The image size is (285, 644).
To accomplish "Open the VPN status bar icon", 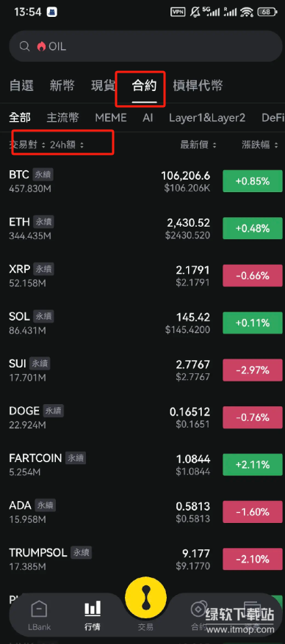I will coord(178,12).
